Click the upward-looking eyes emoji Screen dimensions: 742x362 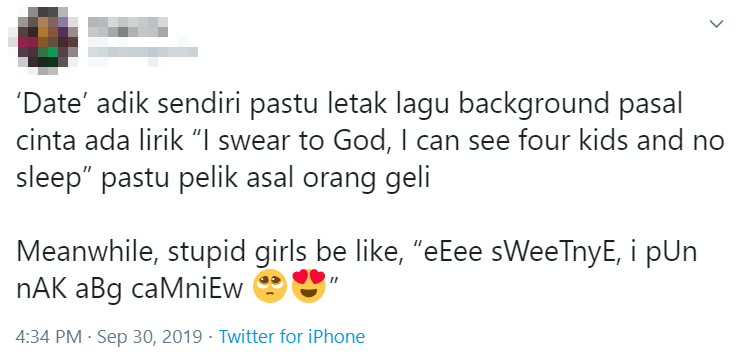tap(270, 286)
